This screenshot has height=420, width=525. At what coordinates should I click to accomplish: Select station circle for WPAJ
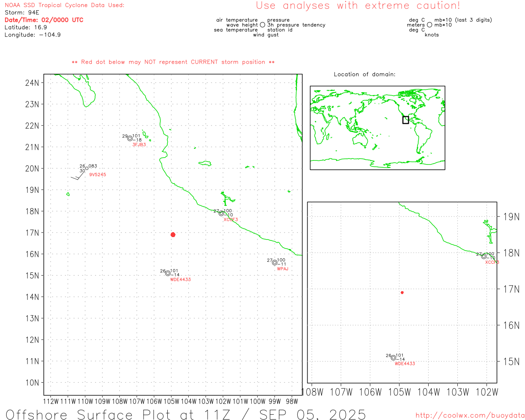274,262
